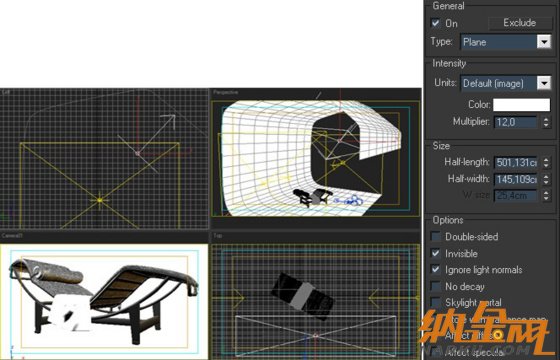Open the light Type dropdown showing Plane

coord(505,42)
